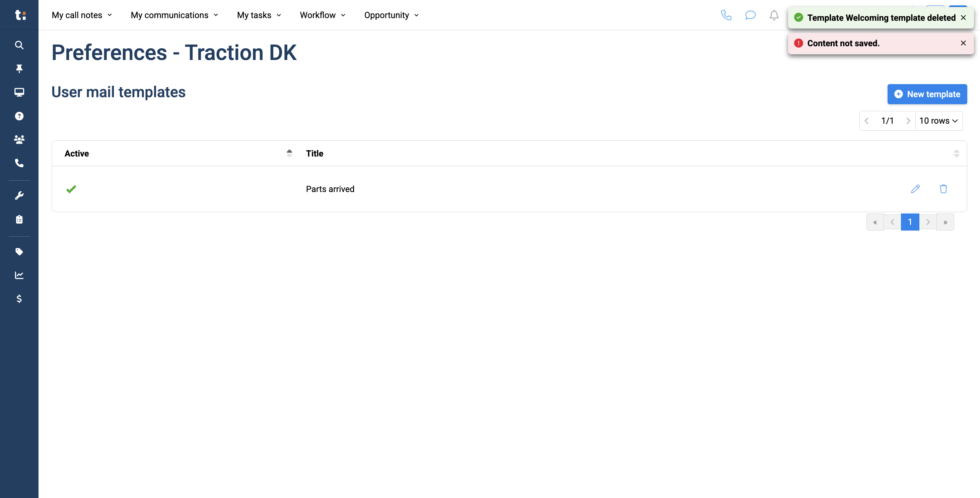This screenshot has width=980, height=498.
Task: Open the chat bubble icon
Action: tap(750, 15)
